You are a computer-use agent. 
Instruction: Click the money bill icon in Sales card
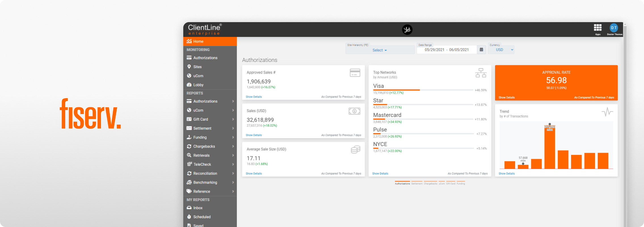355,111
